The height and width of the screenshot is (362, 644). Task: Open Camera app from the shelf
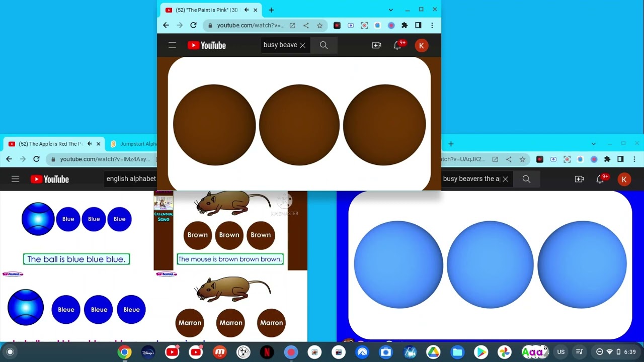pos(386,352)
